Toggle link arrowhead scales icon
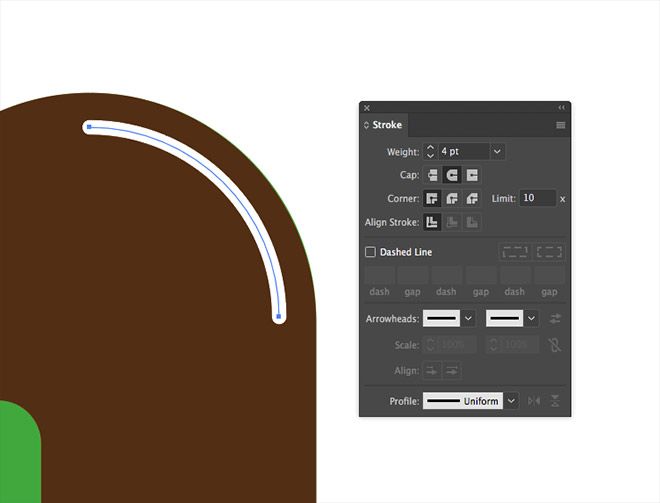The image size is (660, 503). pos(555,345)
